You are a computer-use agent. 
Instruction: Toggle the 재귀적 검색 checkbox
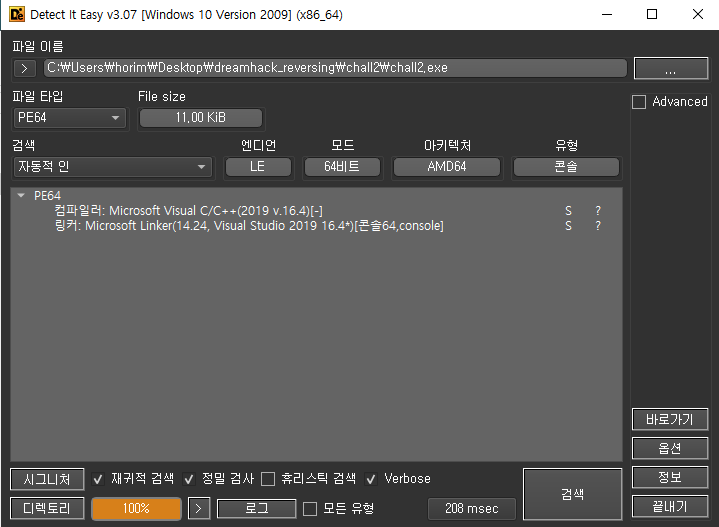pos(98,479)
